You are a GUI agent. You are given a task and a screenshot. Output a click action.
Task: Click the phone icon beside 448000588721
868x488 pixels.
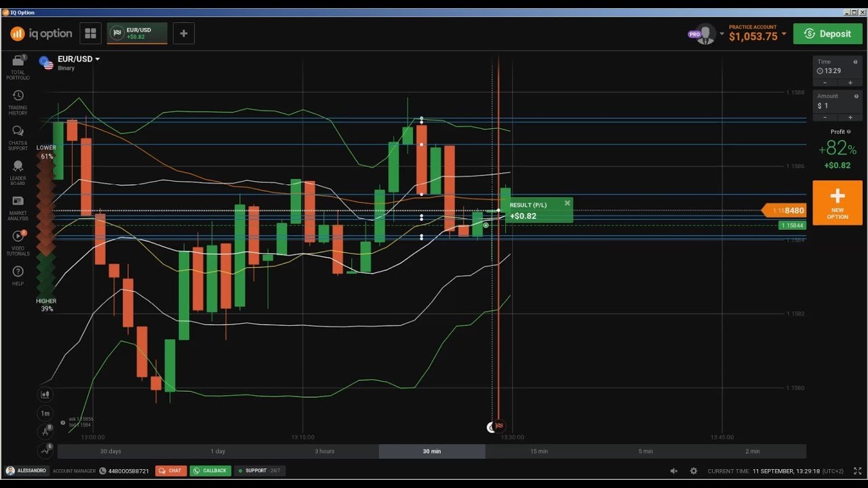[102, 470]
